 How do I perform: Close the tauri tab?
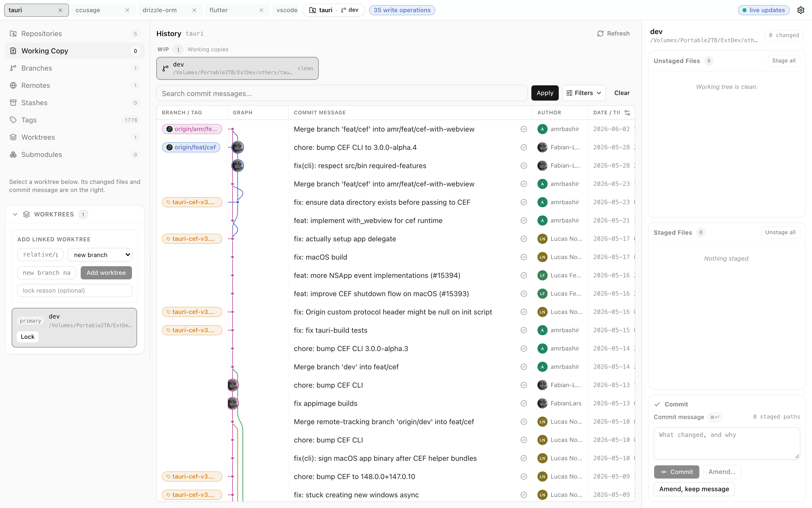pos(60,10)
